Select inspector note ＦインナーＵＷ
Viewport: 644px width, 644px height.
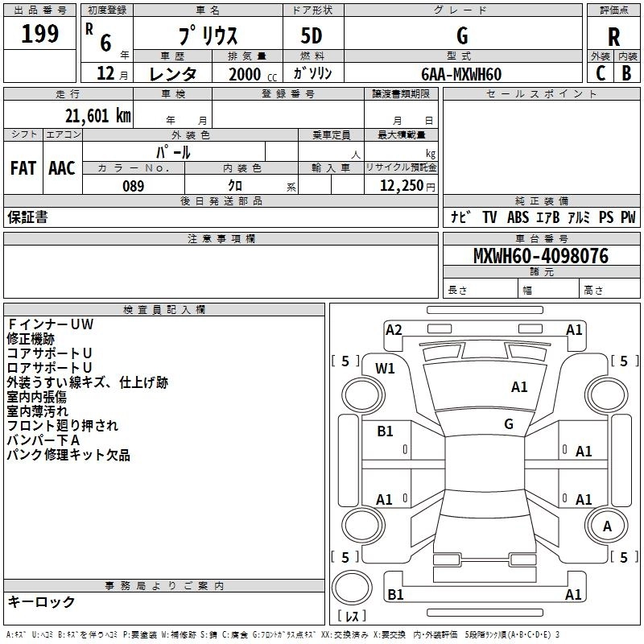(x=51, y=324)
